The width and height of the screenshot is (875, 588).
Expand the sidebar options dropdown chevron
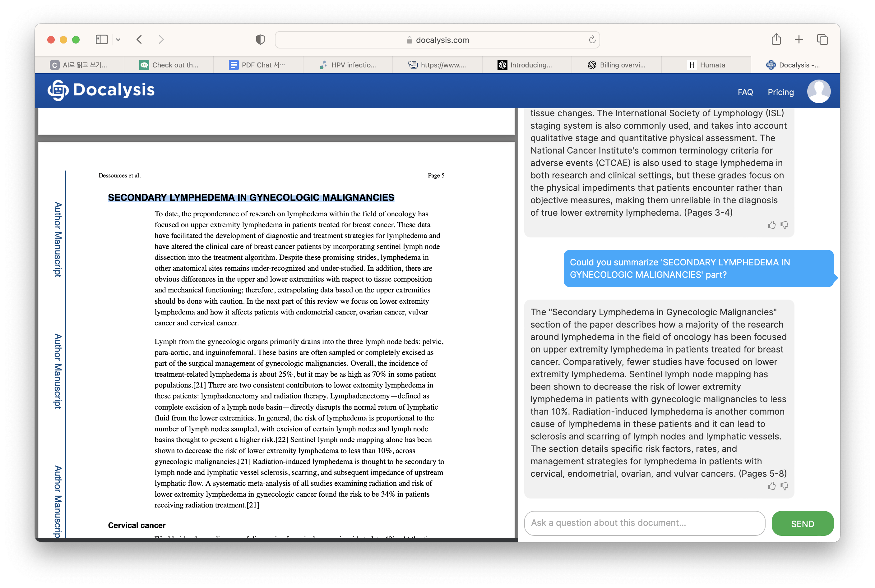[118, 40]
